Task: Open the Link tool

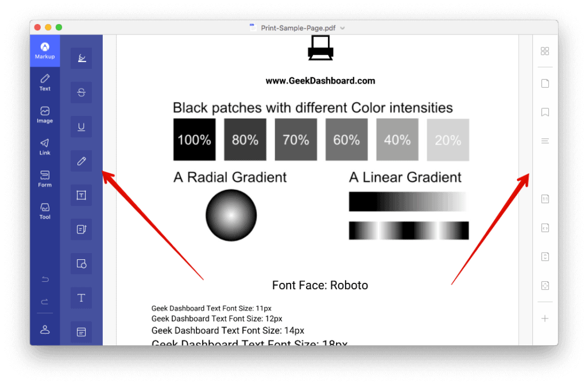Action: tap(45, 147)
